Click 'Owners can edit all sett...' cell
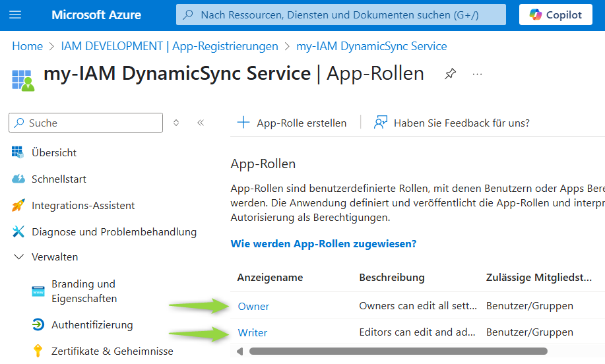The width and height of the screenshot is (605, 364). click(x=418, y=306)
